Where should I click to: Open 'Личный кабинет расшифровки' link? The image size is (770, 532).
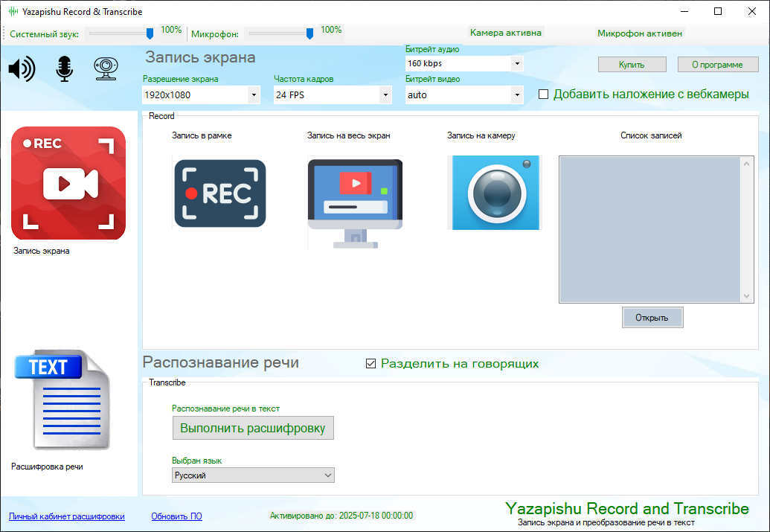(67, 516)
